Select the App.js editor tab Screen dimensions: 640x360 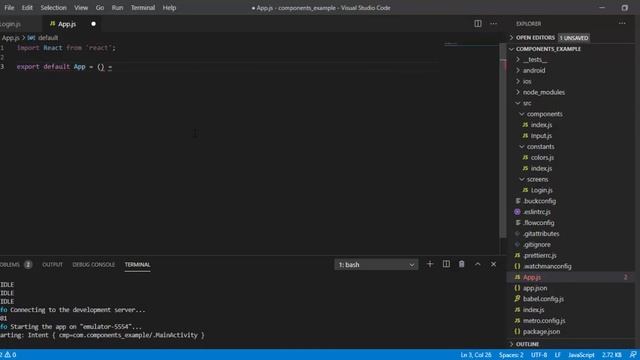[x=67, y=24]
